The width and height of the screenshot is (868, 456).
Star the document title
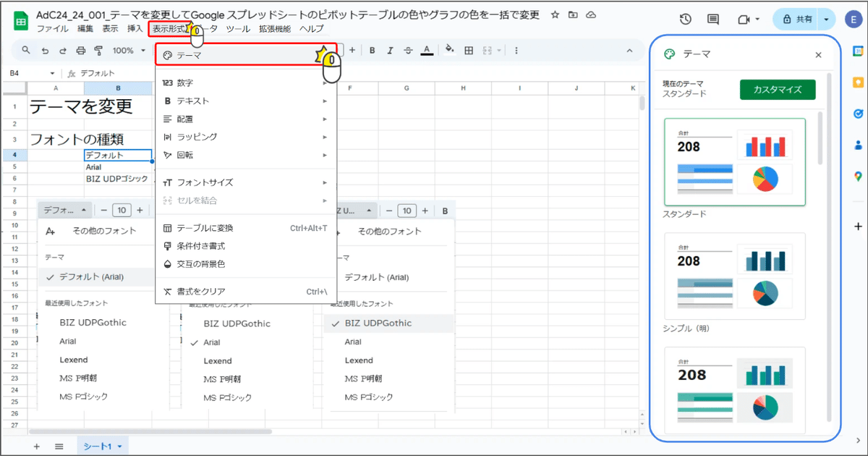point(555,15)
